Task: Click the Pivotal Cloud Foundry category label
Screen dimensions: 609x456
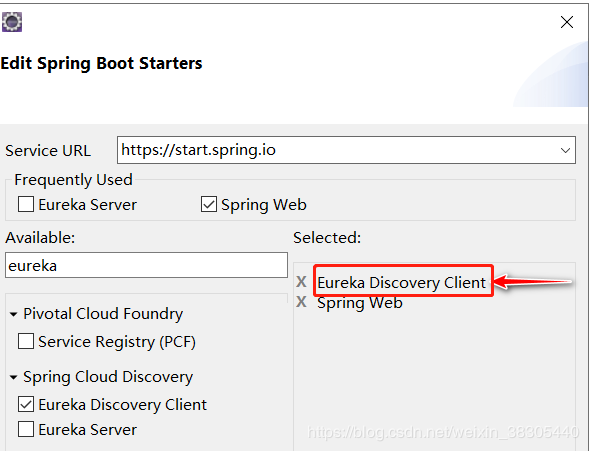Action: pyautogui.click(x=103, y=314)
